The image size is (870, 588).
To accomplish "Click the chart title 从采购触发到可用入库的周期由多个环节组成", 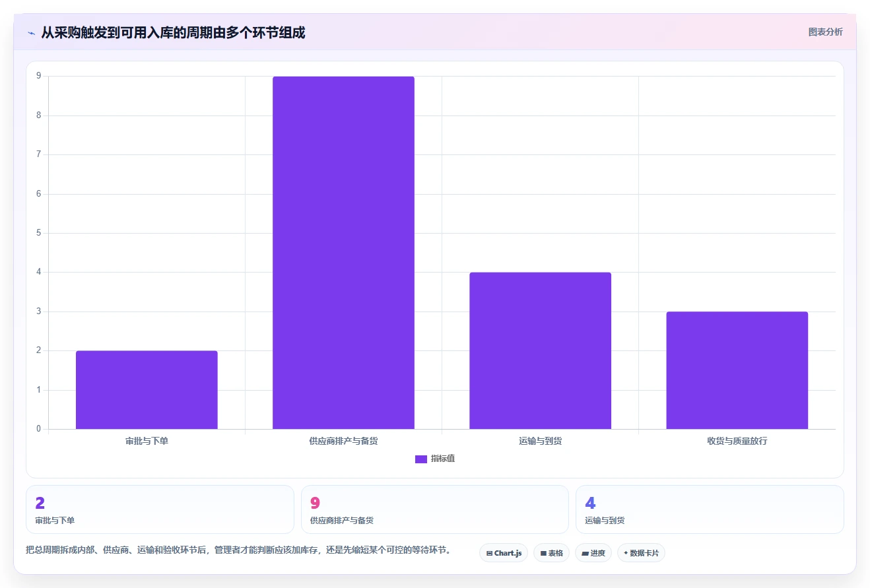I will pos(173,32).
